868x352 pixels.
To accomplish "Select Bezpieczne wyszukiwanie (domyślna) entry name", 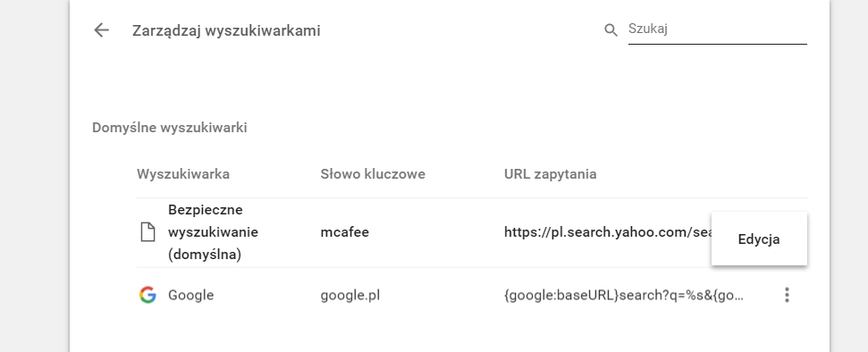I will pos(213,232).
